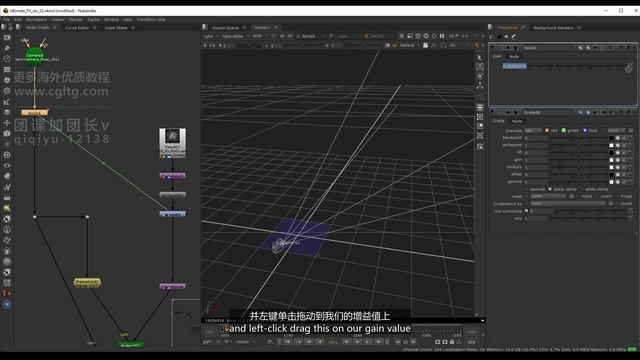The height and width of the screenshot is (360, 640).
Task: Click the play forward button
Action: click(347, 342)
